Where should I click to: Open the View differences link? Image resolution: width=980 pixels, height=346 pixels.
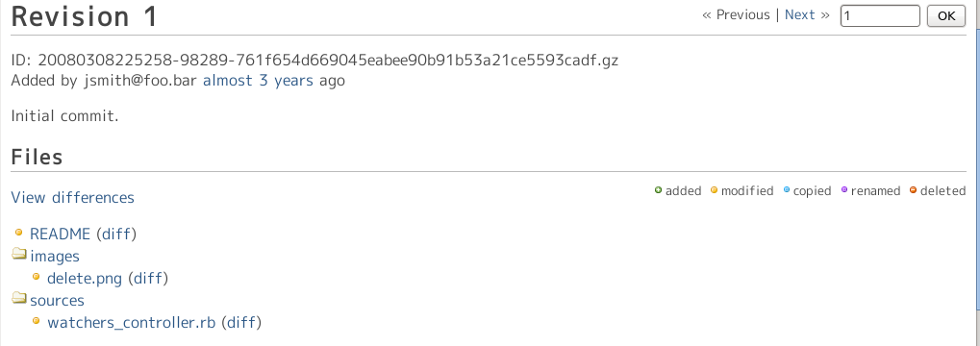tap(72, 197)
